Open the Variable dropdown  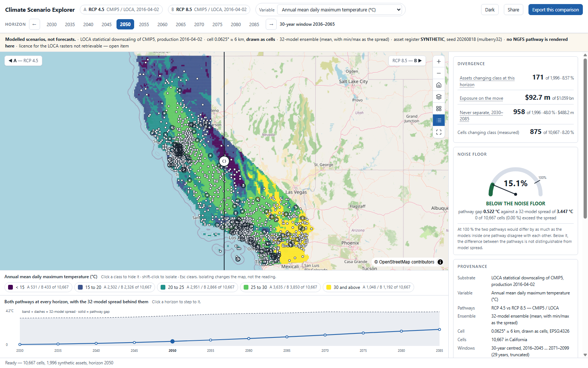[x=340, y=10]
